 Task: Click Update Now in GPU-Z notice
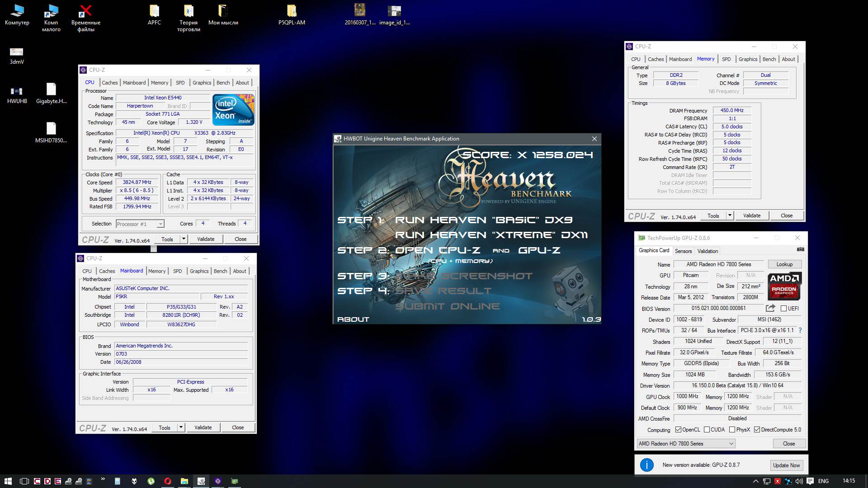coord(786,465)
